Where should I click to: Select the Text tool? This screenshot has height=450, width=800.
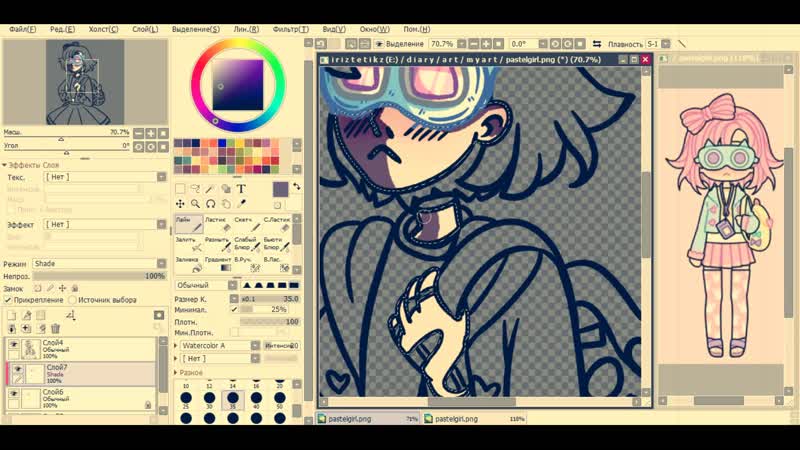[x=241, y=189]
